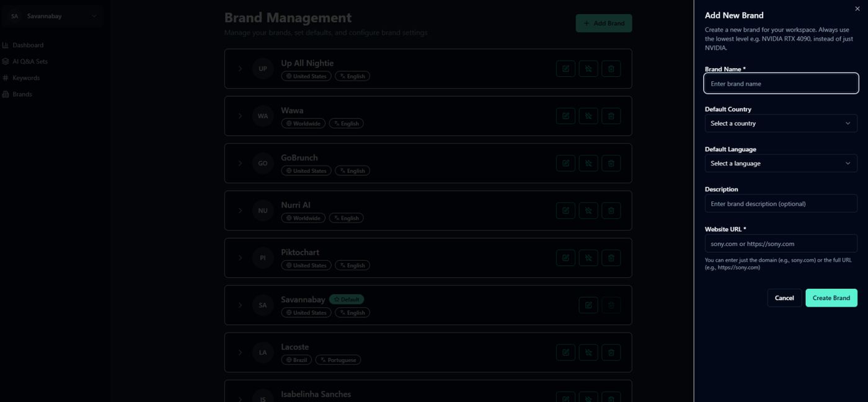Click Cancel in Add New Brand
Screen dimensions: 868x402
[x=784, y=298]
